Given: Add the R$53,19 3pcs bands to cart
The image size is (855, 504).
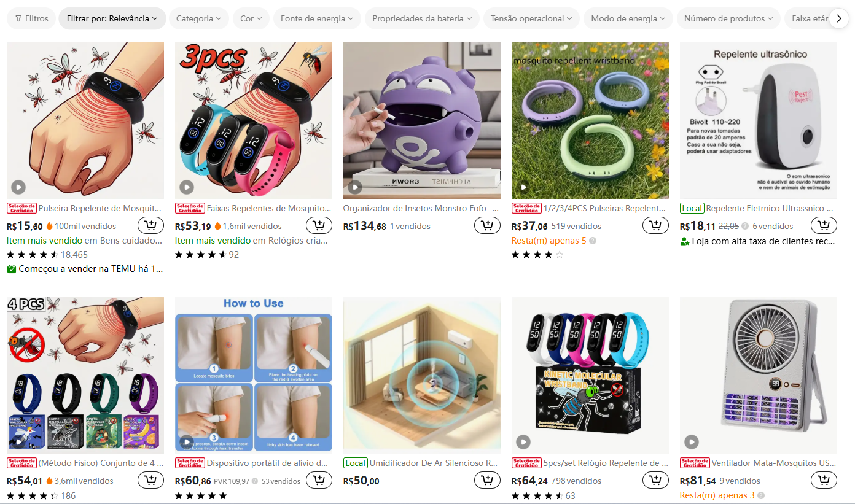Looking at the screenshot, I should [x=319, y=225].
